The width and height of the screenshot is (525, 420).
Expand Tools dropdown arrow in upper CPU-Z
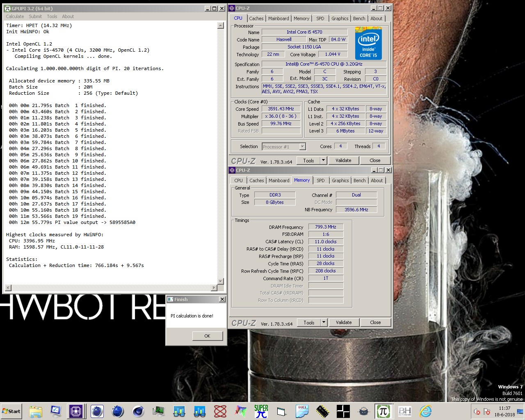pos(323,160)
